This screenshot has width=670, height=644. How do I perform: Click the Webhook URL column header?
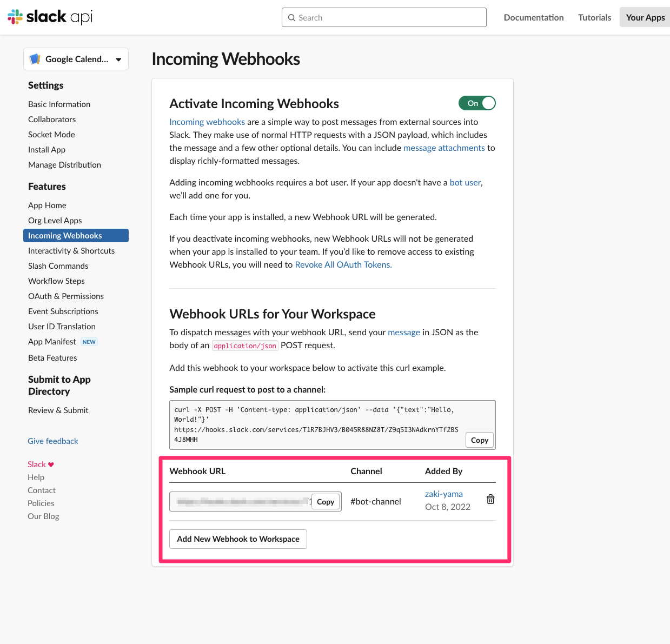[x=197, y=471]
